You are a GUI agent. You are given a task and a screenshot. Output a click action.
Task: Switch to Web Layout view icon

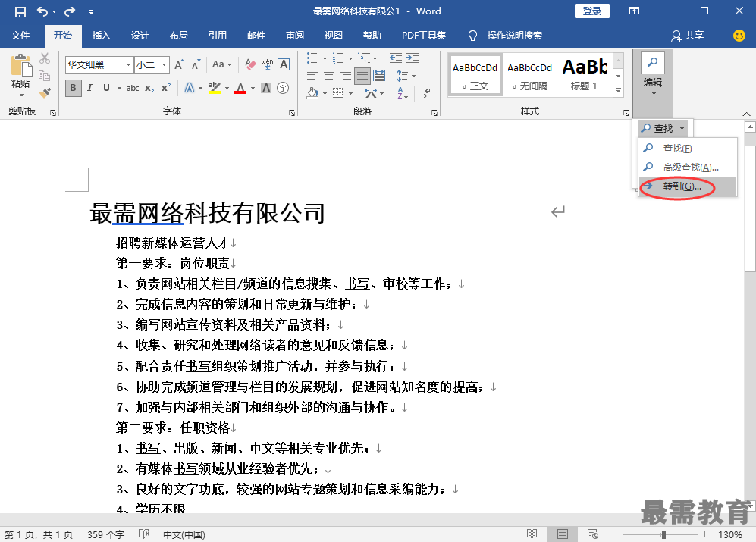point(592,534)
